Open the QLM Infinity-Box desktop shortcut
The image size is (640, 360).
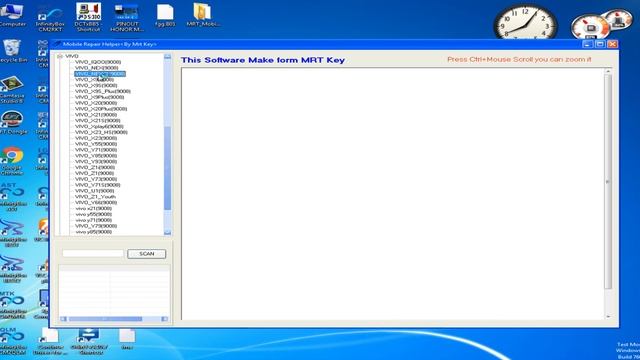click(x=12, y=341)
